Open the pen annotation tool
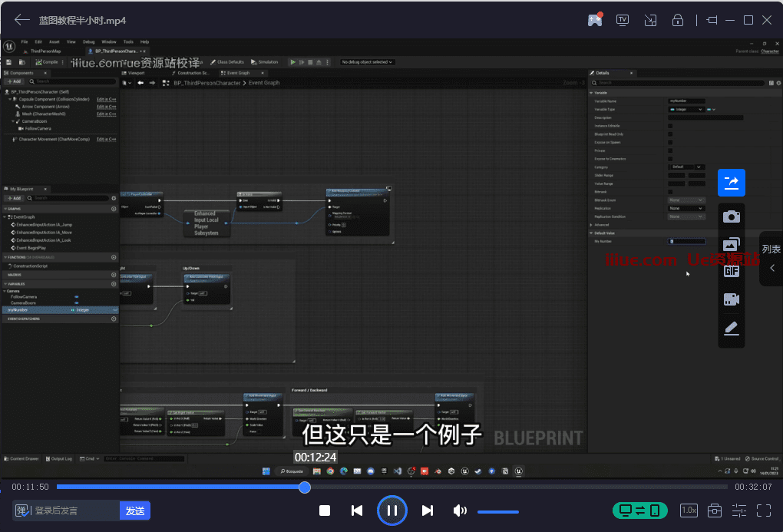Image resolution: width=783 pixels, height=532 pixels. pos(731,329)
